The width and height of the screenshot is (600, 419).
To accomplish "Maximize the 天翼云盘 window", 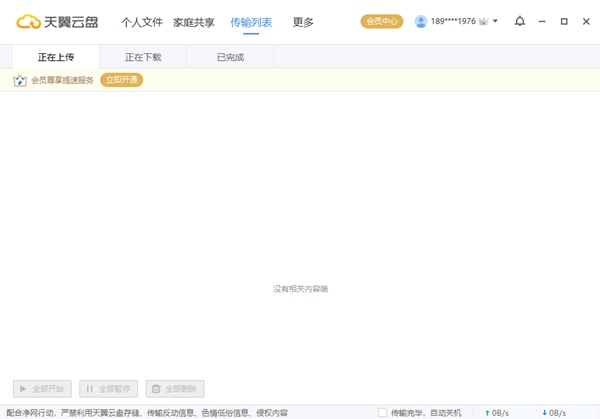I will click(x=564, y=21).
